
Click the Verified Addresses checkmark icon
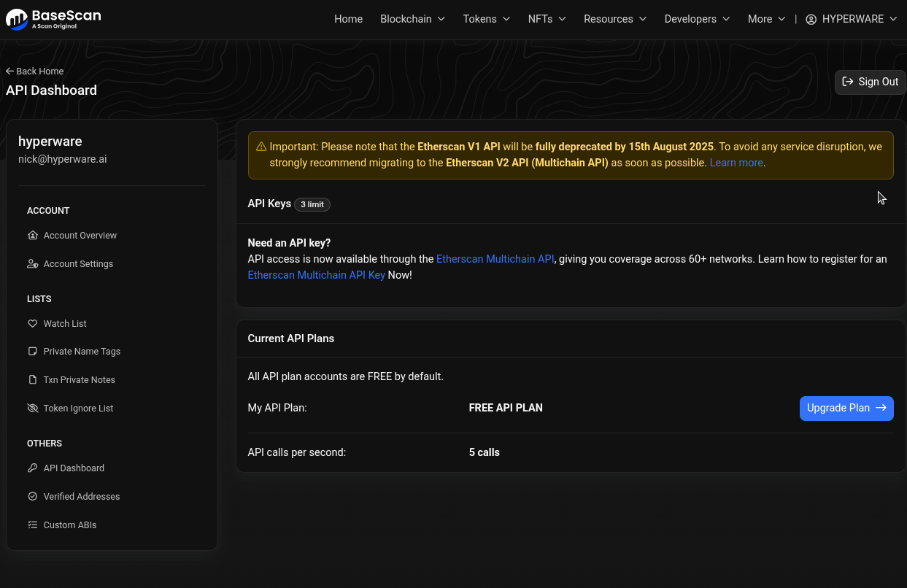pyautogui.click(x=32, y=497)
